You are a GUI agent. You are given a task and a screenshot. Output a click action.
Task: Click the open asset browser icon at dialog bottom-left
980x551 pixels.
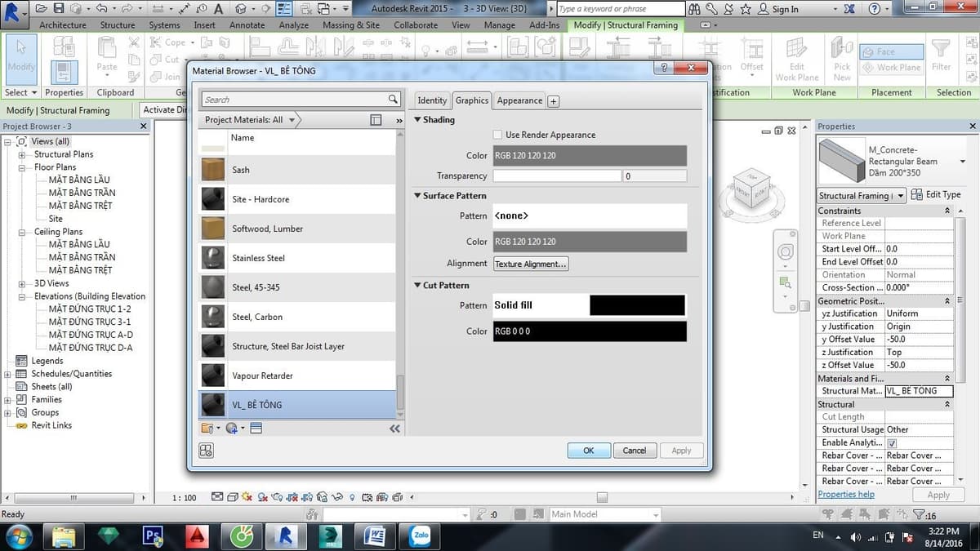click(206, 450)
